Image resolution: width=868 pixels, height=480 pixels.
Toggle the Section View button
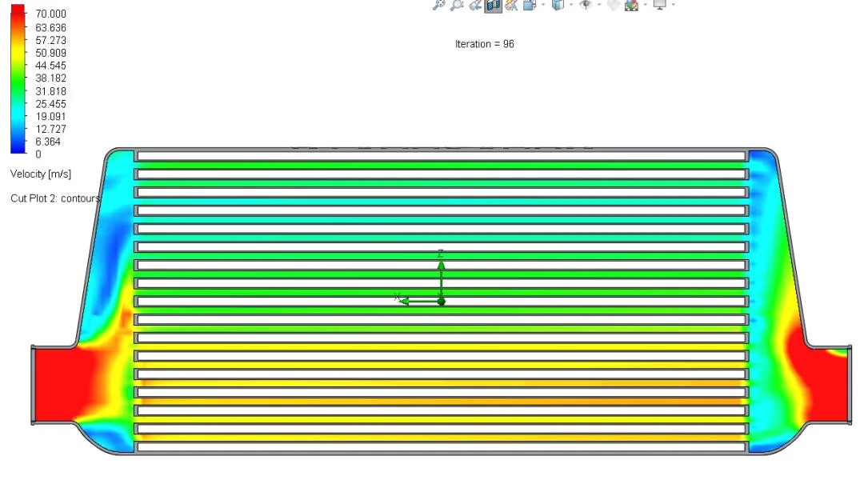[494, 5]
